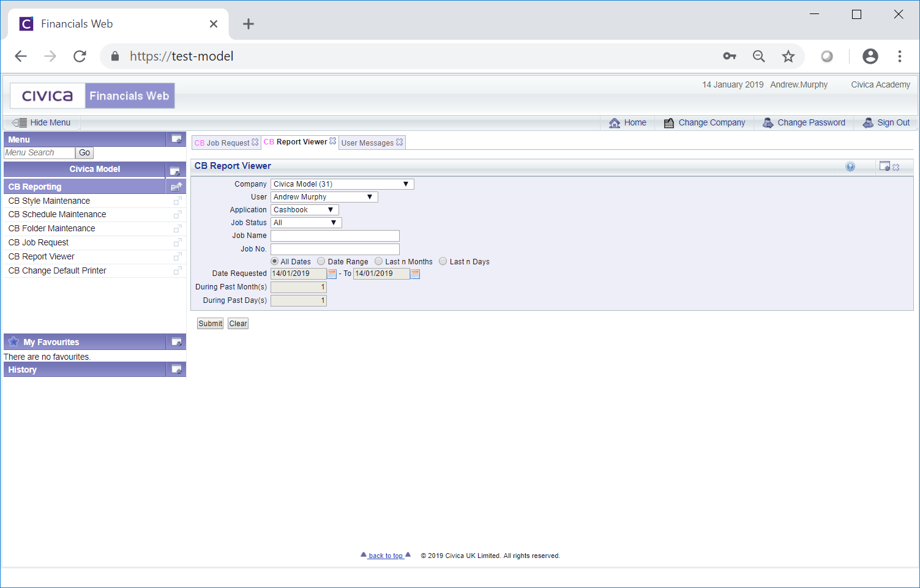
Task: Close the User Messages tab
Action: [x=400, y=142]
